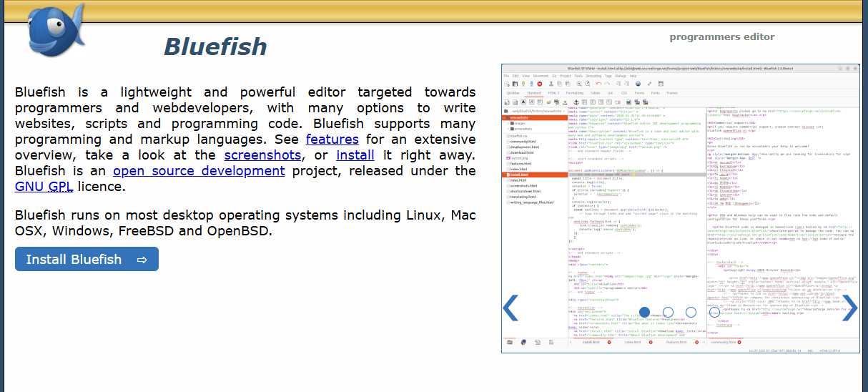Follow the screenshots link
Screen dimensions: 868x392
[264, 155]
